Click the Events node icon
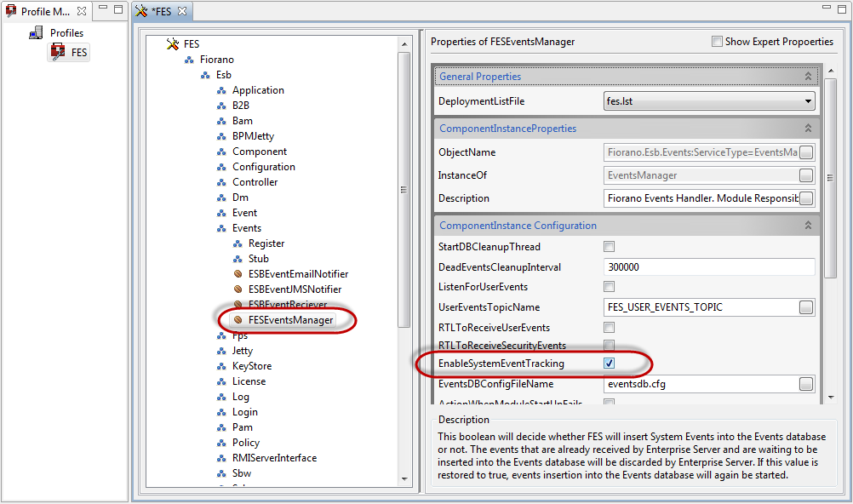Screen dimensions: 853x504 pyautogui.click(x=221, y=228)
